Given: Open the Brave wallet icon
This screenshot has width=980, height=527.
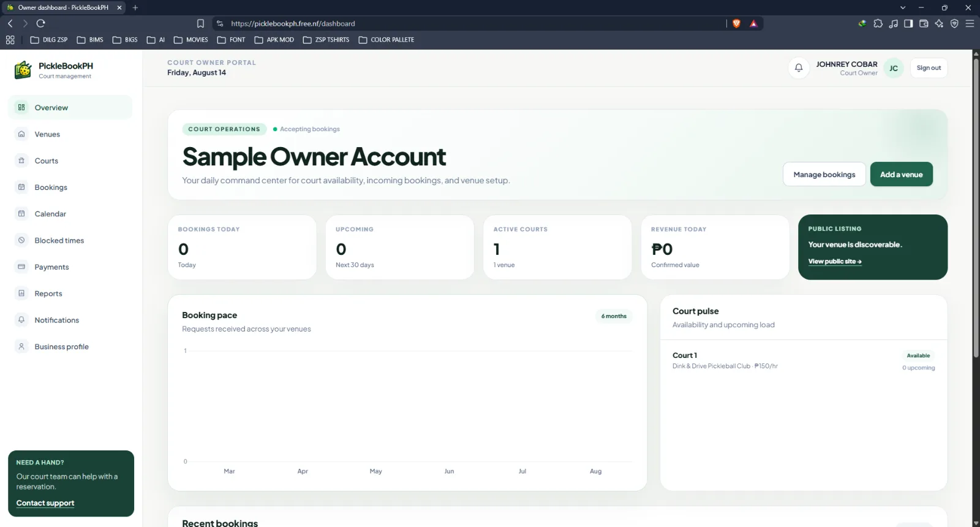Looking at the screenshot, I should point(924,23).
